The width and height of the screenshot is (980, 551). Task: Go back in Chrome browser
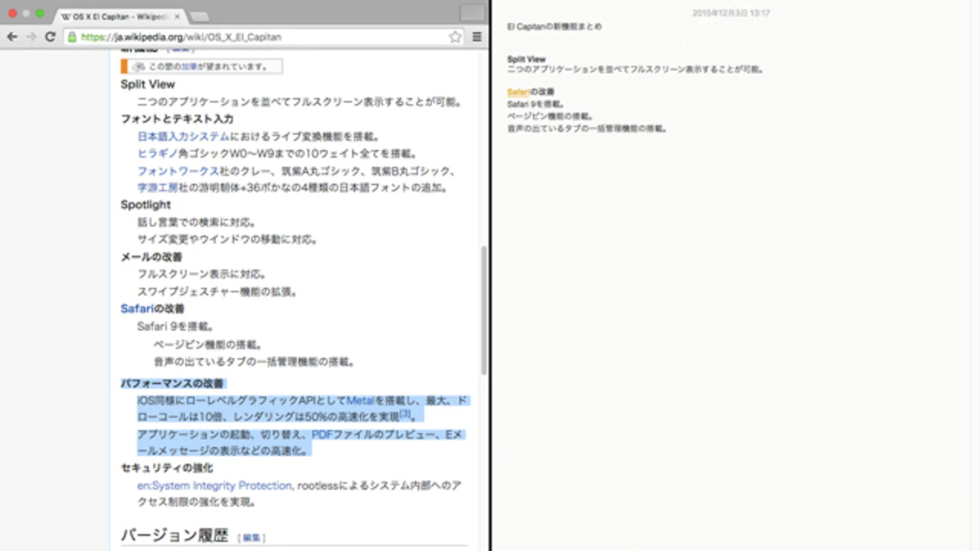[12, 37]
